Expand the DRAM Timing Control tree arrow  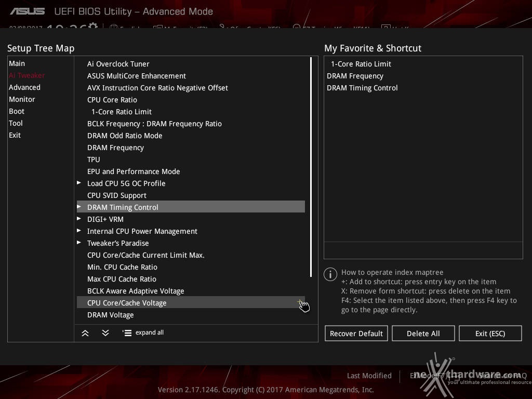click(79, 207)
